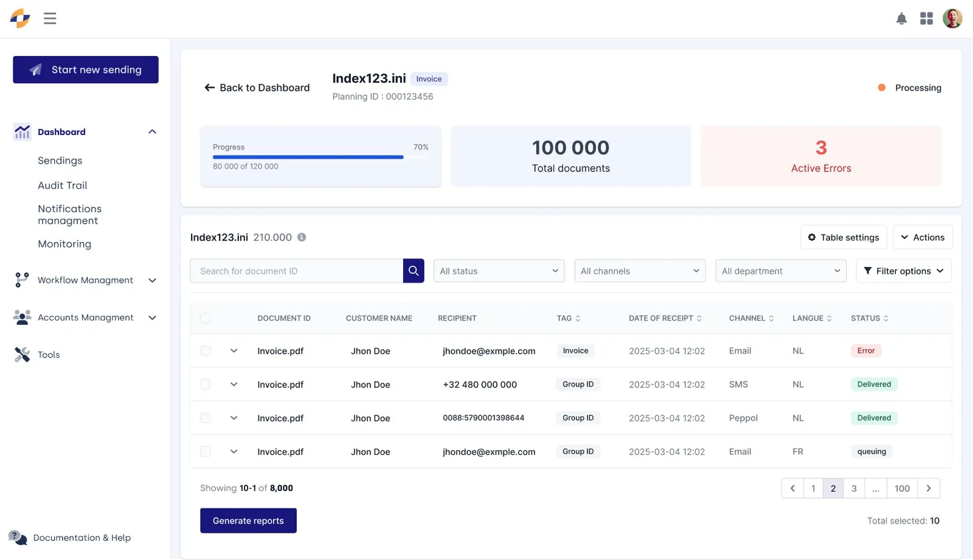973x560 pixels.
Task: Expand the Peppol row chevron
Action: coord(234,418)
